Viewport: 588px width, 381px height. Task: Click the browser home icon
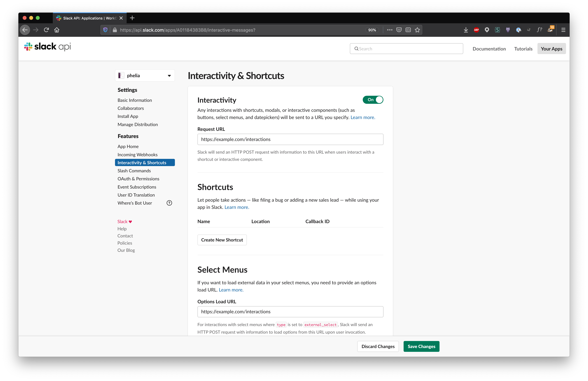tap(57, 30)
